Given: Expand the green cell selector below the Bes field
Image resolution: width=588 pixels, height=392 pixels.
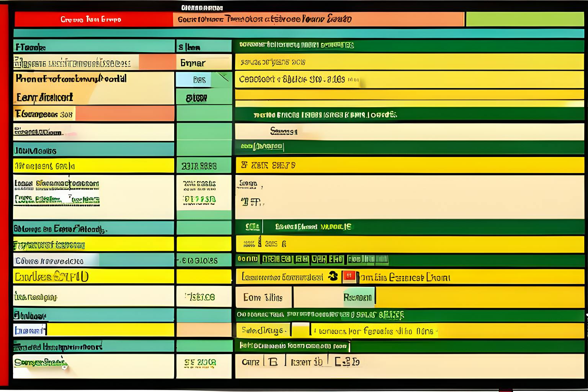Looking at the screenshot, I should point(204,98).
